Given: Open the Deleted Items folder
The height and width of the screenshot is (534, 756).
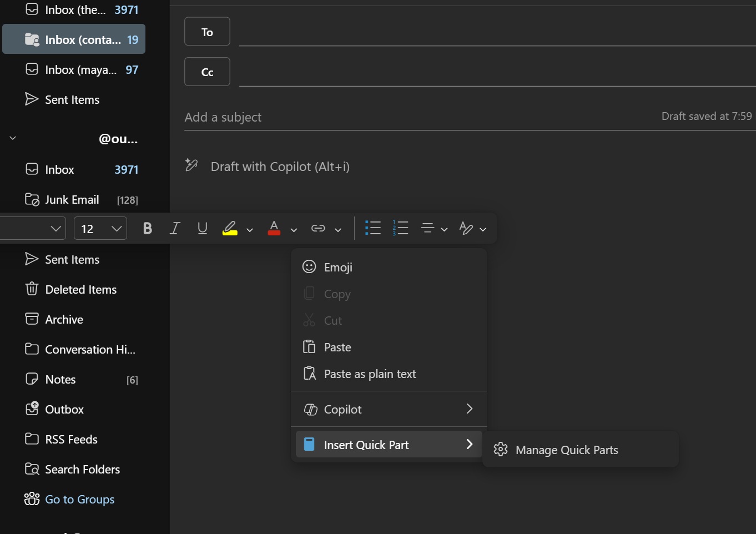Looking at the screenshot, I should click(74, 289).
